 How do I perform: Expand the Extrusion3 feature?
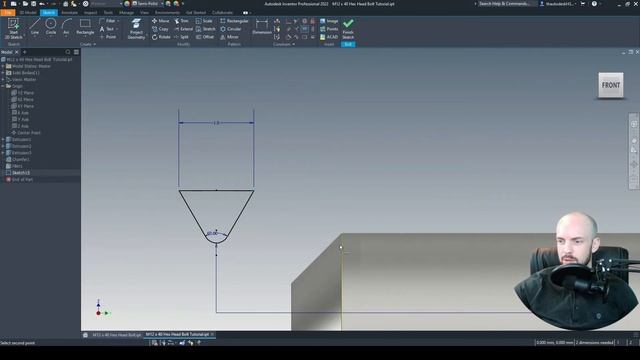point(3,153)
